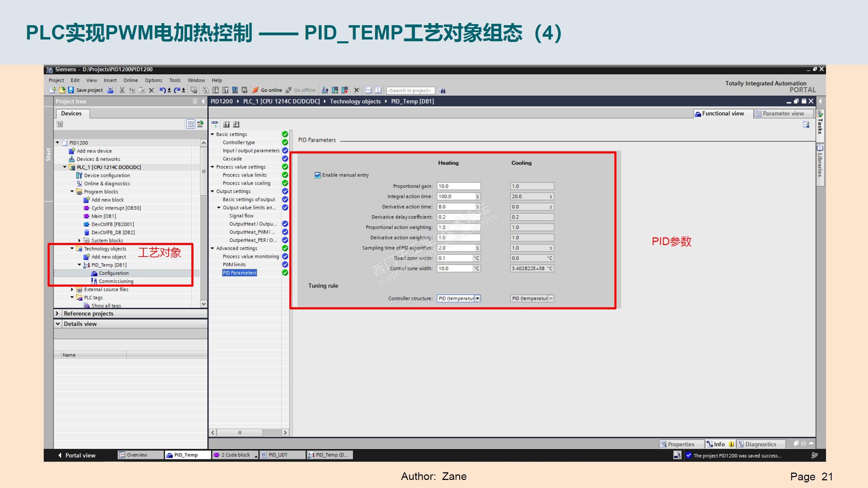
Task: Select PWM limits in settings tree
Action: [234, 265]
